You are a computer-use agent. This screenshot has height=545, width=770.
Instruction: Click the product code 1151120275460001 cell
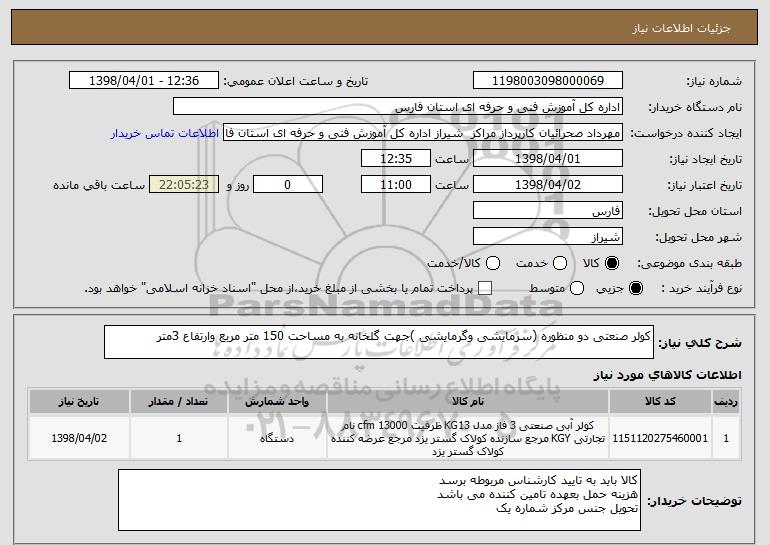tap(660, 438)
